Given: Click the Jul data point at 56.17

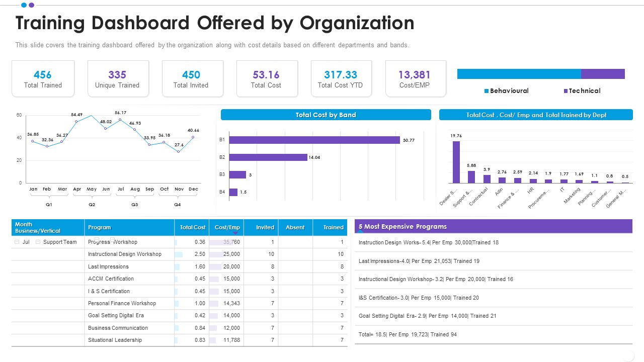Looking at the screenshot, I should tap(120, 119).
